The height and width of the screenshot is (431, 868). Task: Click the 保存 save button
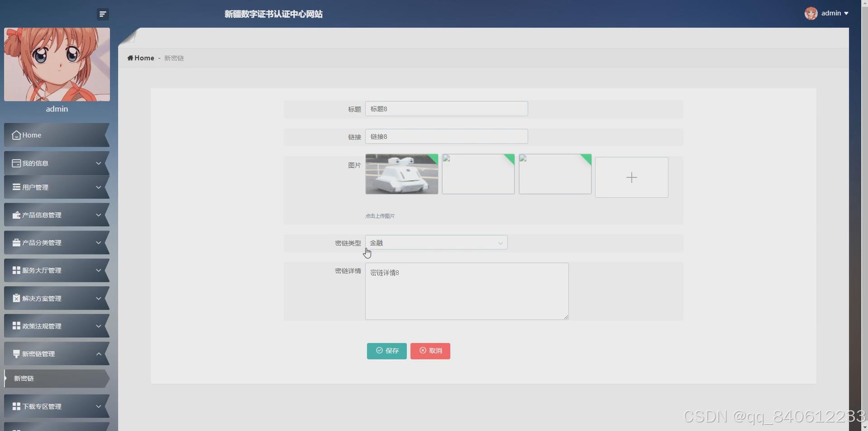tap(386, 351)
